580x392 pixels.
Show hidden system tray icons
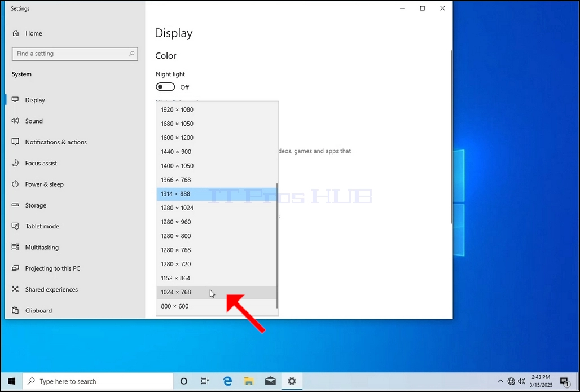click(x=500, y=381)
